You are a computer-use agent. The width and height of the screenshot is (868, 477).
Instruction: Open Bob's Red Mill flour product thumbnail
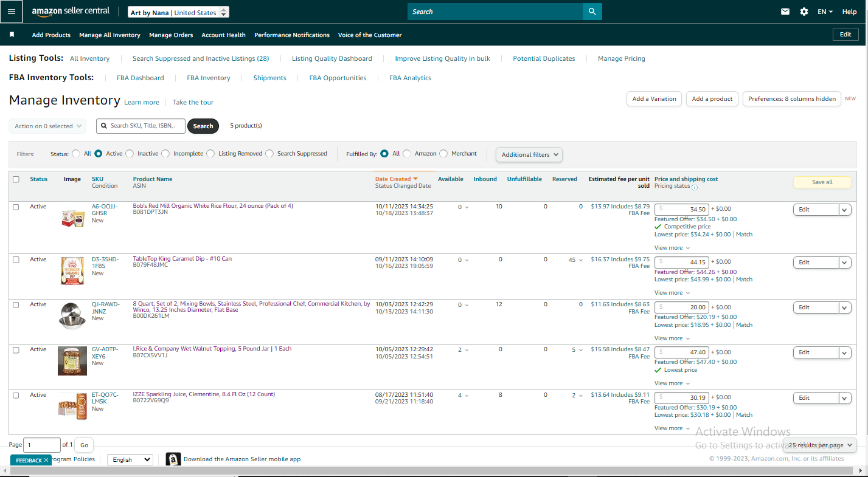(73, 219)
